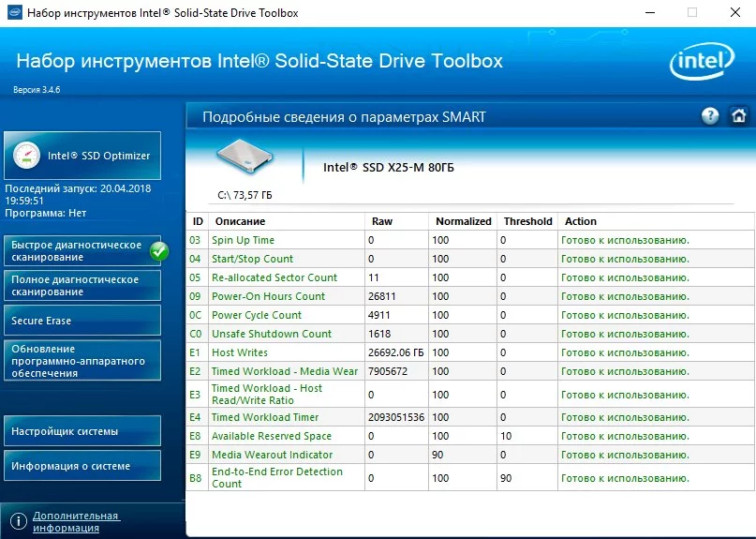Click the Intel SSD X25-M 80ГБ title
Screen dimensions: 756x539
(389, 168)
